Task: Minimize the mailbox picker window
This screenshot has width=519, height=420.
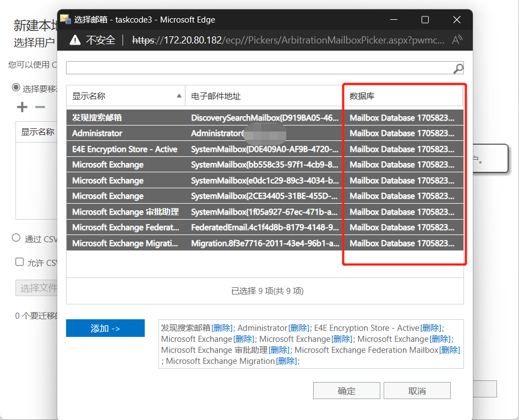Action: 394,20
